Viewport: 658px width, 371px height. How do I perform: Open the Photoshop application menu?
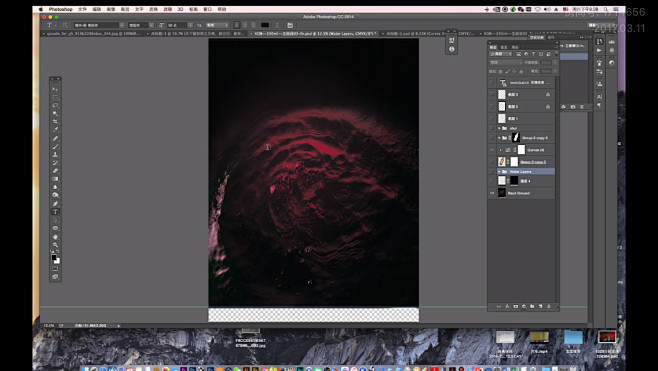(60, 9)
